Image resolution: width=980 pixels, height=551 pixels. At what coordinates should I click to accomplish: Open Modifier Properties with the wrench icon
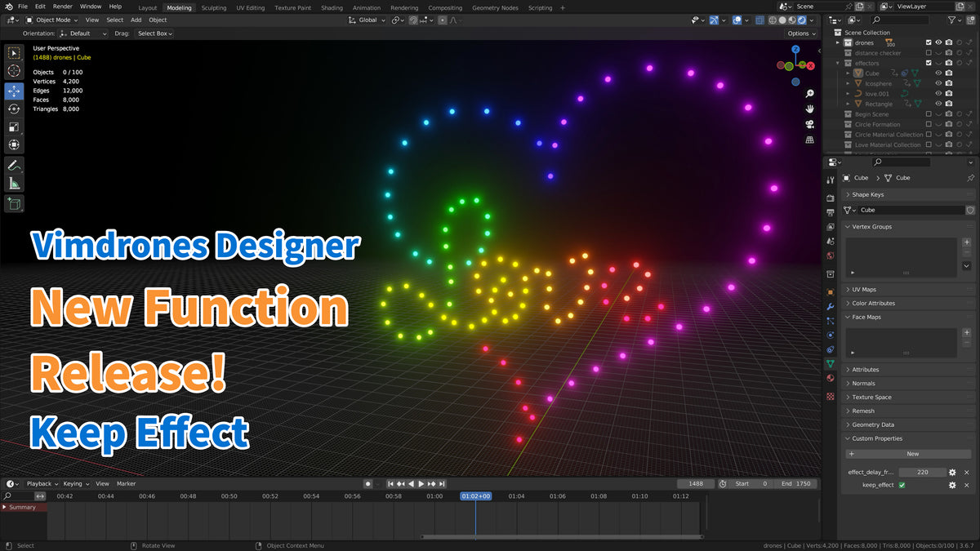click(x=831, y=304)
